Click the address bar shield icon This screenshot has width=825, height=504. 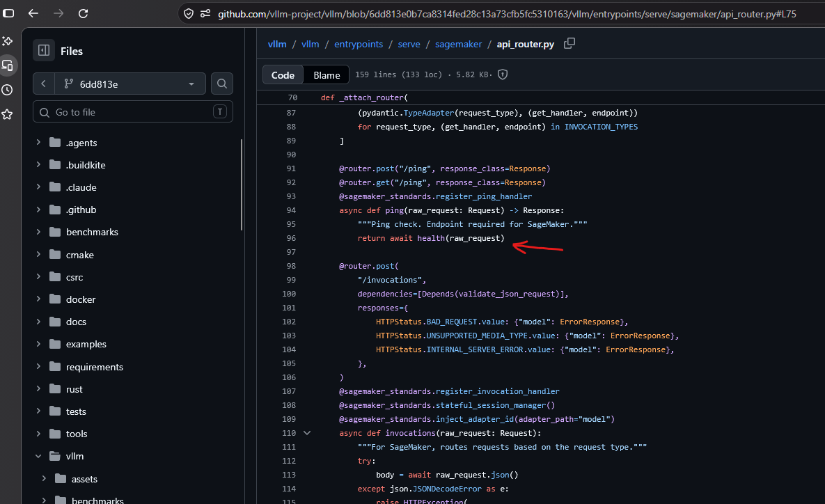pyautogui.click(x=189, y=14)
